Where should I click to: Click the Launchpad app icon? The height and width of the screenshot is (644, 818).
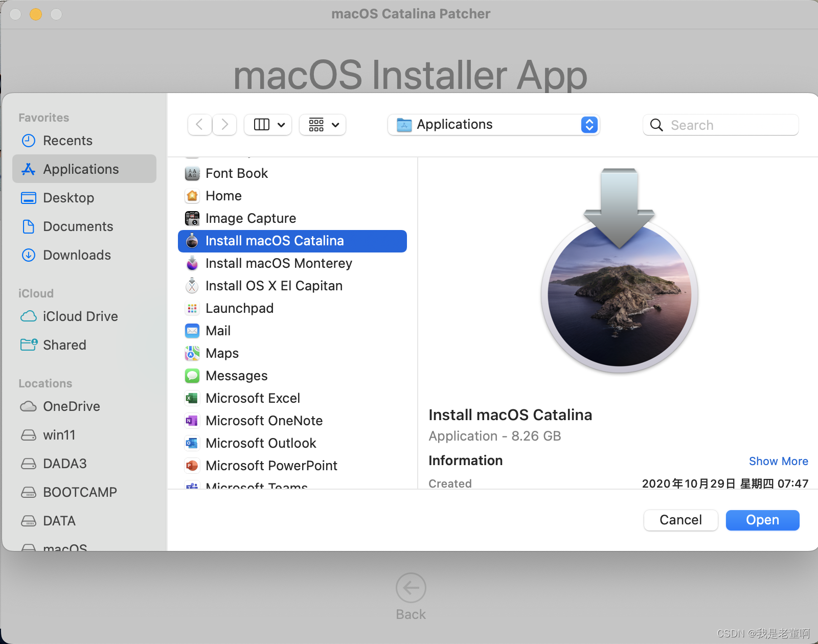point(192,308)
